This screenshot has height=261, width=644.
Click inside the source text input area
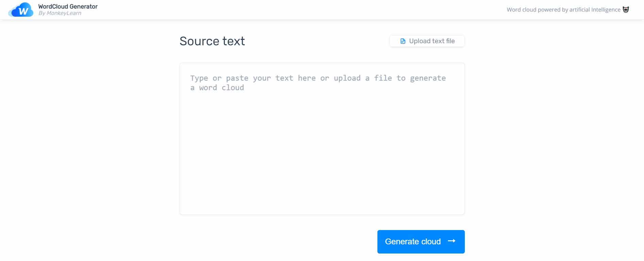(322, 138)
